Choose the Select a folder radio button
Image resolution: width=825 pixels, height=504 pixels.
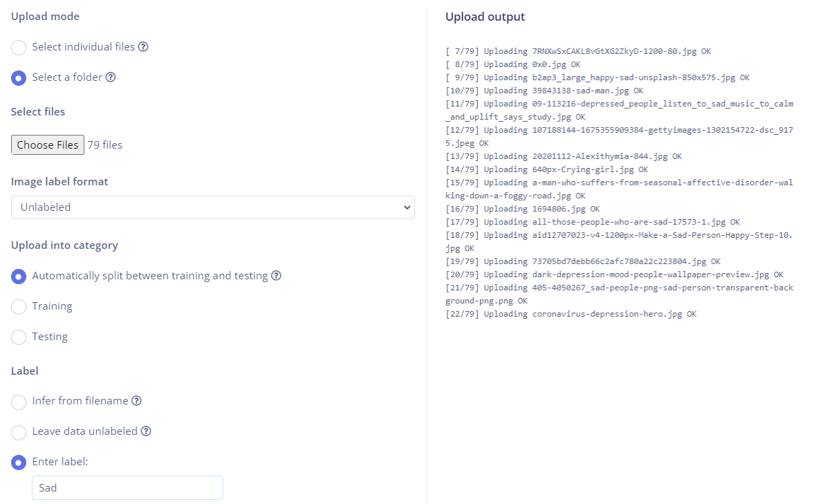(19, 78)
